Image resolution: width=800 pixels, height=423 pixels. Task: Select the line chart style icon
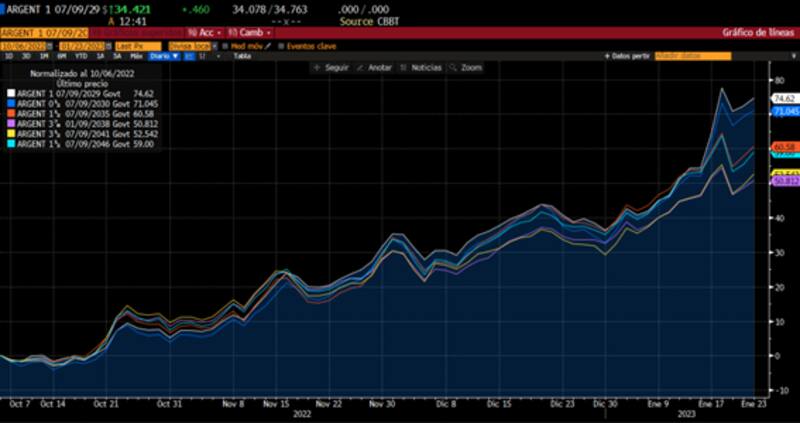coord(188,57)
